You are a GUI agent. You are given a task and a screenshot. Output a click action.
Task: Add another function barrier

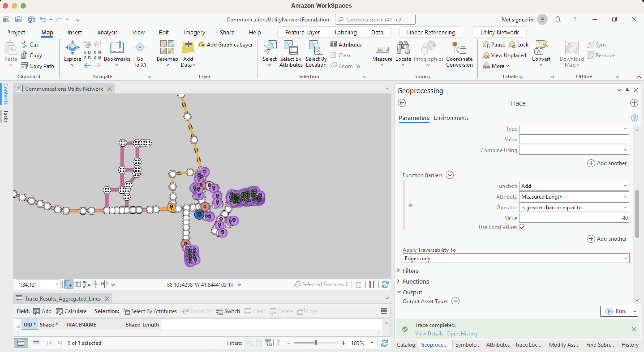[607, 239]
